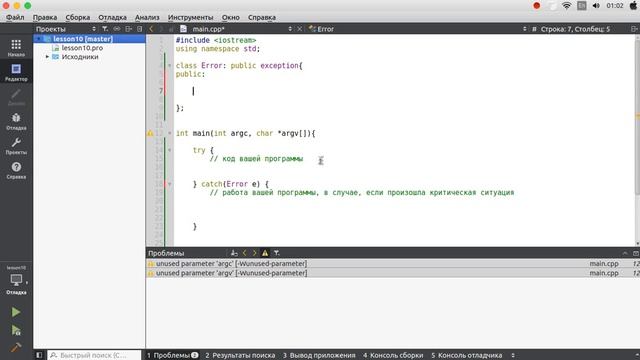
Task: Focus the Быстрый поиск locator field
Action: 94,355
